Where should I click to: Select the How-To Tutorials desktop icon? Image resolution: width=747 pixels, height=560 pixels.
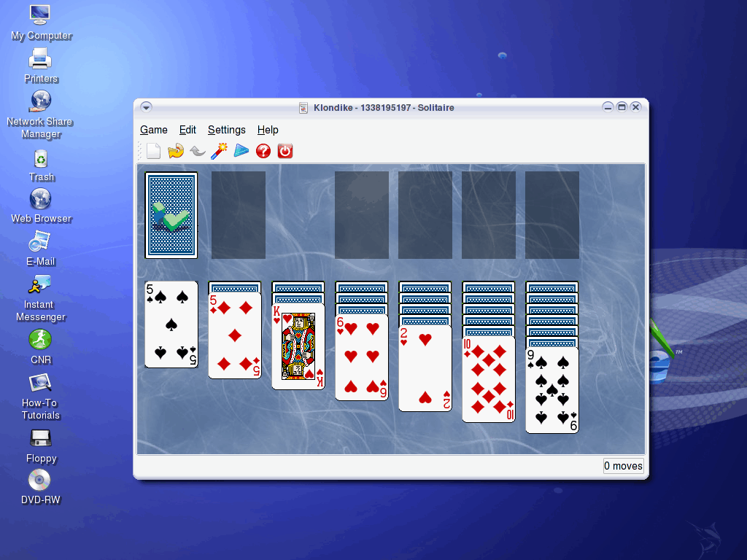(41, 396)
